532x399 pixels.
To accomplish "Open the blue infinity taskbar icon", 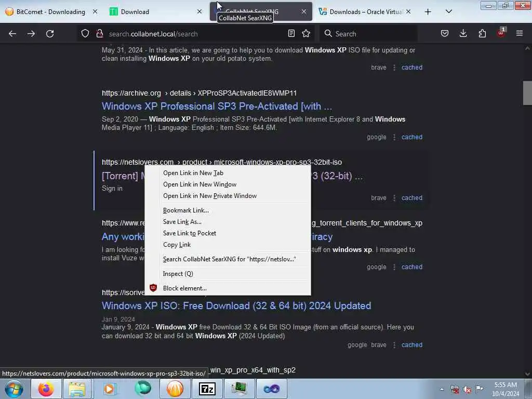I will (x=272, y=389).
